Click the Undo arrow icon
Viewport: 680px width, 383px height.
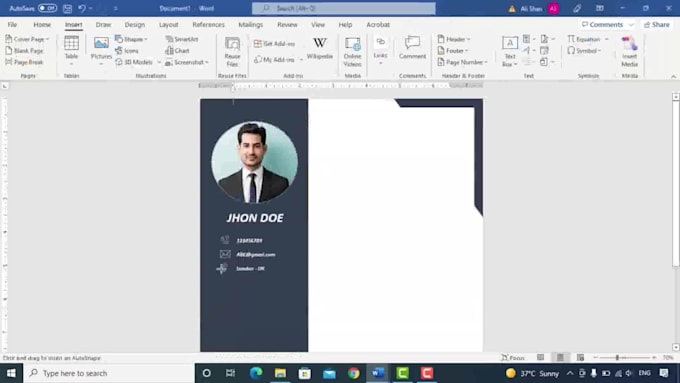82,8
